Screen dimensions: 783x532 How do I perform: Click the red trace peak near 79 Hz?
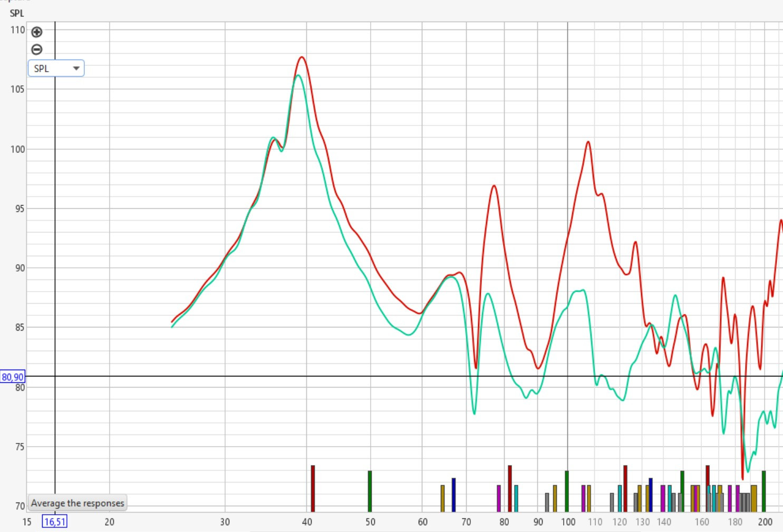(494, 186)
